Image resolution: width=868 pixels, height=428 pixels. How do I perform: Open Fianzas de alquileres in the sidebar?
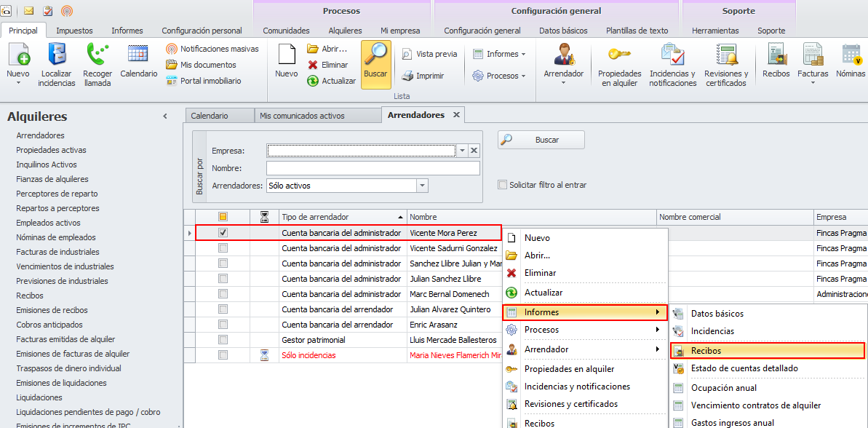[52, 179]
